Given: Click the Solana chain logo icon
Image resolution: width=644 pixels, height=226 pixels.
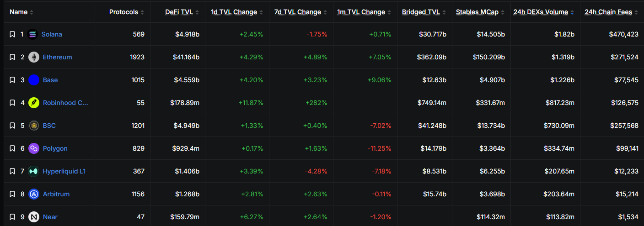Looking at the screenshot, I should point(32,34).
